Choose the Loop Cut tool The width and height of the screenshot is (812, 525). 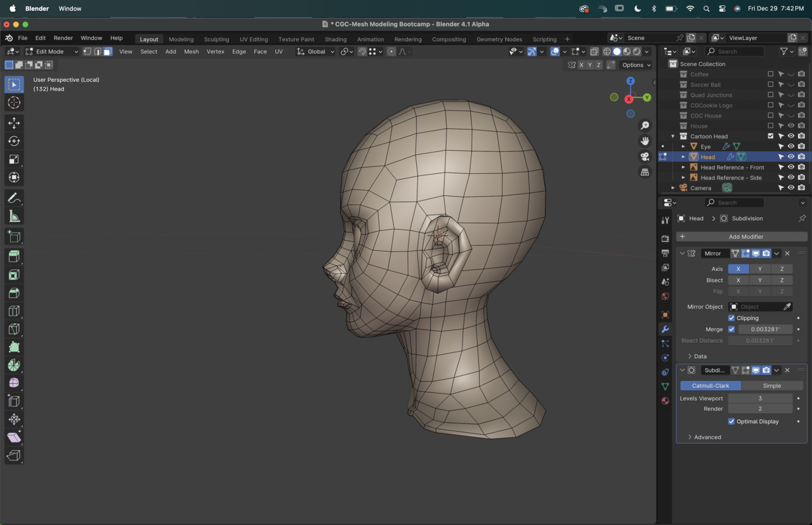[x=14, y=311]
